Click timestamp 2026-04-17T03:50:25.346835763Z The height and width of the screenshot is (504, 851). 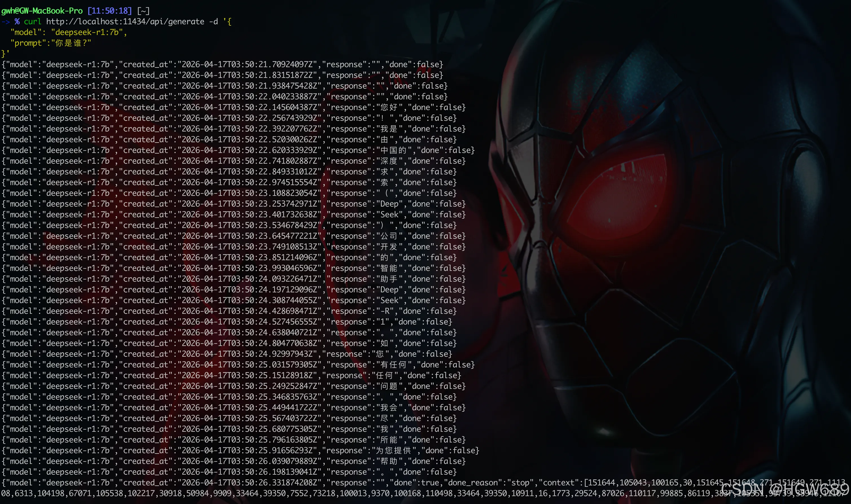[249, 397]
